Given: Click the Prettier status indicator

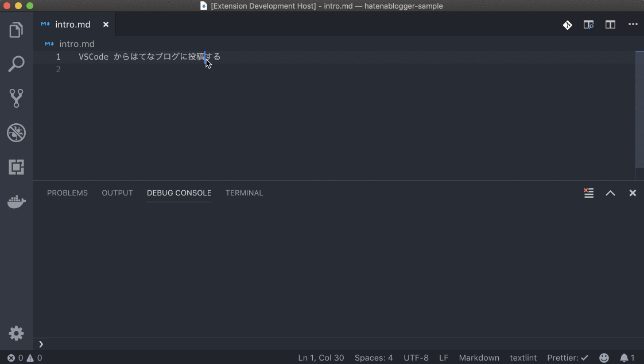Looking at the screenshot, I should (568, 358).
